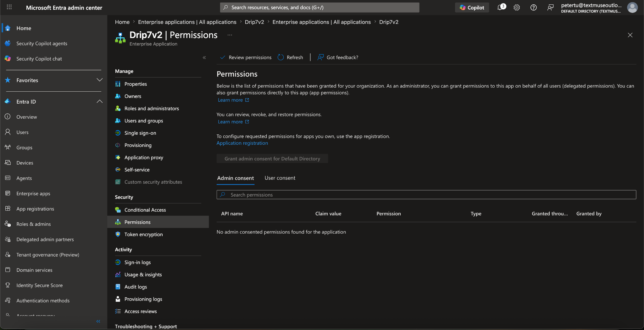Click Review permissions toolbar button
Viewport: 644px width, 330px height.
pos(246,57)
